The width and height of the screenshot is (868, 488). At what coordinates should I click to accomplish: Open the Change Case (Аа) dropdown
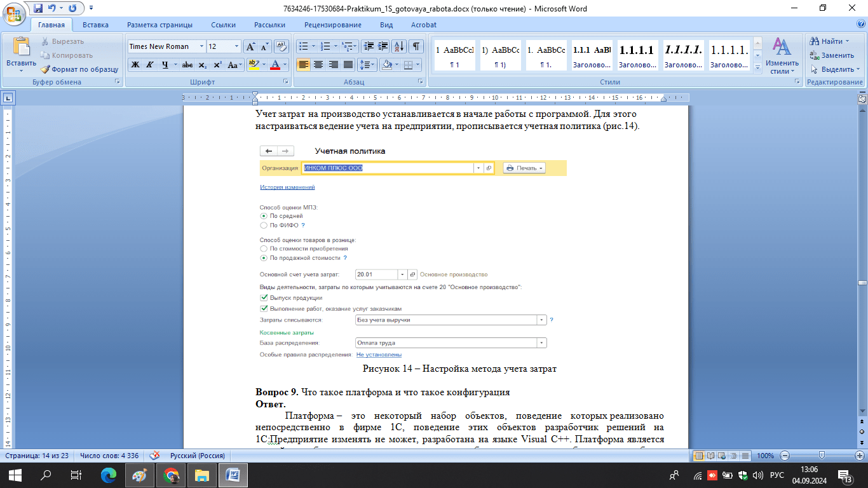click(236, 65)
